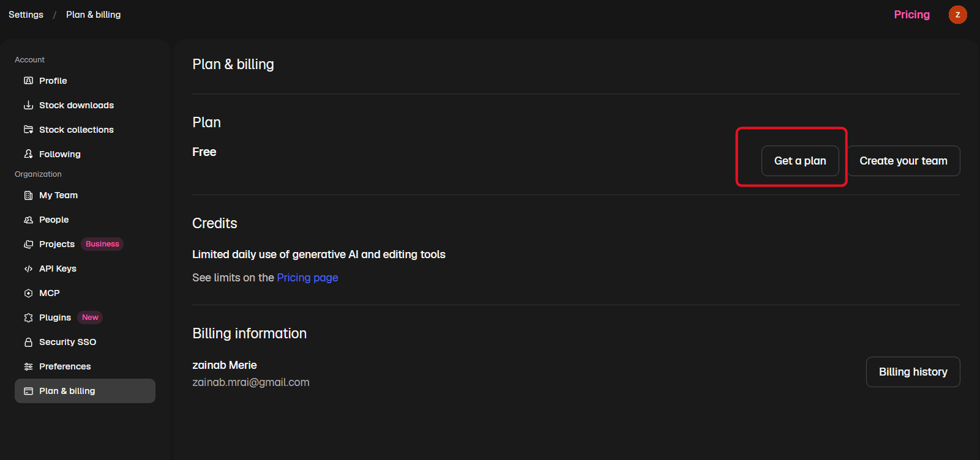Click the Preferences sliders icon
980x460 pixels.
[28, 366]
